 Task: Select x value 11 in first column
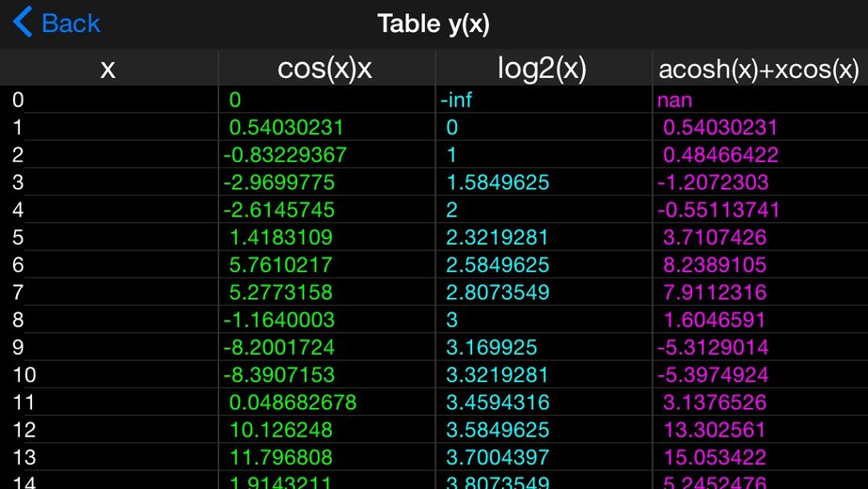click(24, 402)
